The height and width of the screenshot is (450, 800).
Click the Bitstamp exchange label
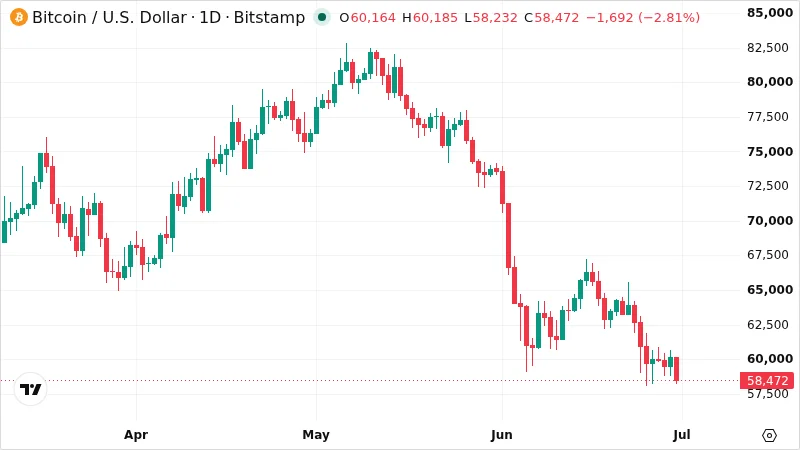pos(269,17)
